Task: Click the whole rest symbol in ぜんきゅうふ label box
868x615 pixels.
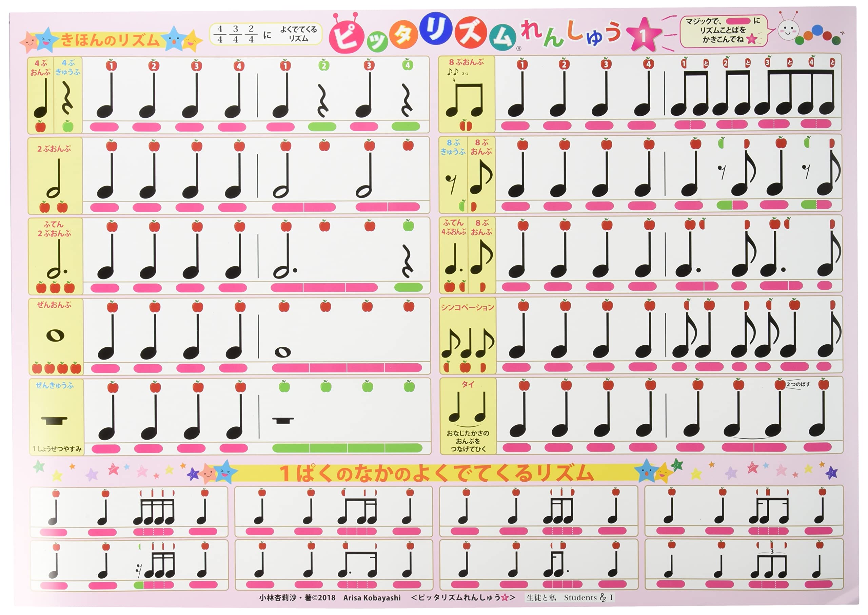Action: [54, 420]
